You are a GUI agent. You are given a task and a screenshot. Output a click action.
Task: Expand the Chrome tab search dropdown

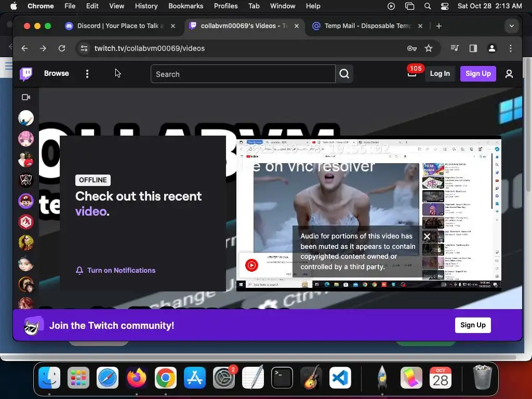point(512,26)
